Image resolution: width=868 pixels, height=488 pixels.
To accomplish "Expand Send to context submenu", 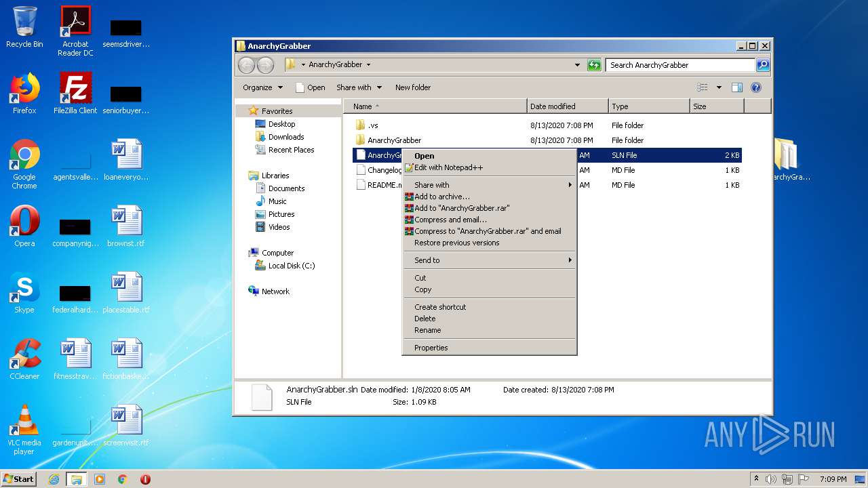I will click(489, 260).
